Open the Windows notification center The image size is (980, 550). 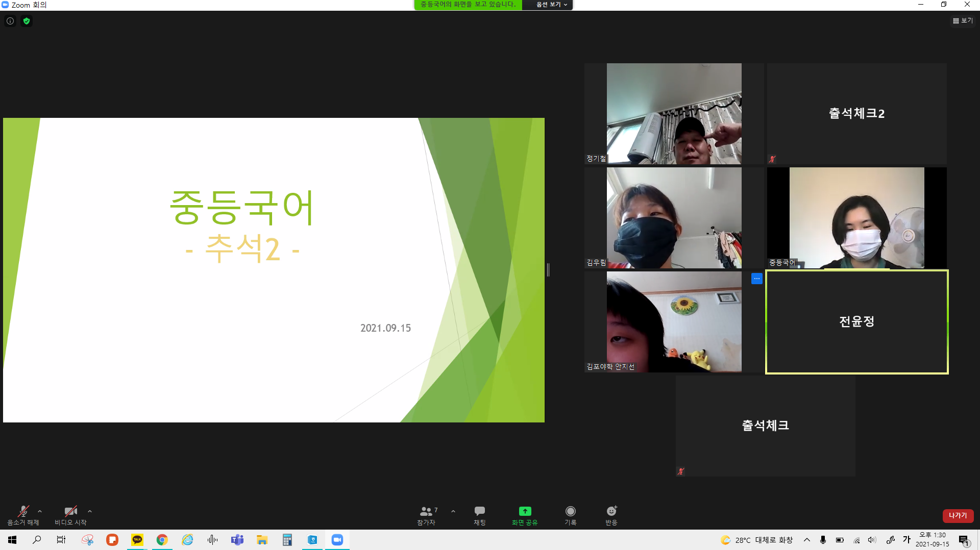coord(964,540)
